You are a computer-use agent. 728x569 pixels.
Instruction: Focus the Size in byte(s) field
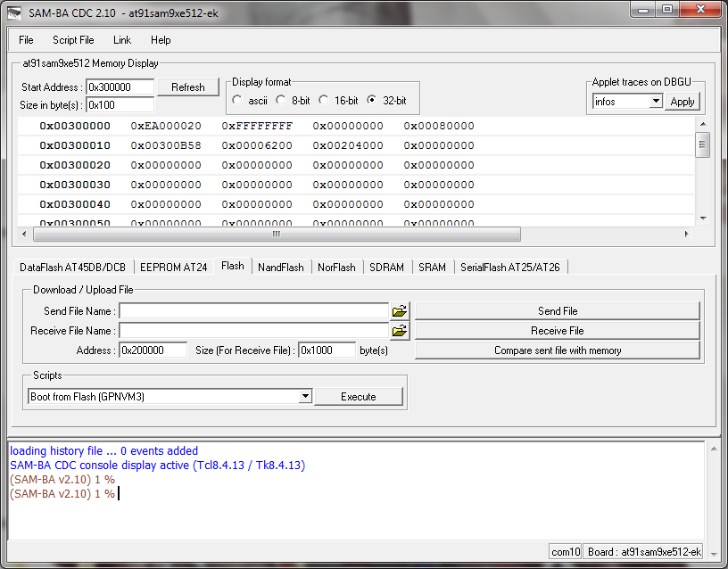coord(120,105)
